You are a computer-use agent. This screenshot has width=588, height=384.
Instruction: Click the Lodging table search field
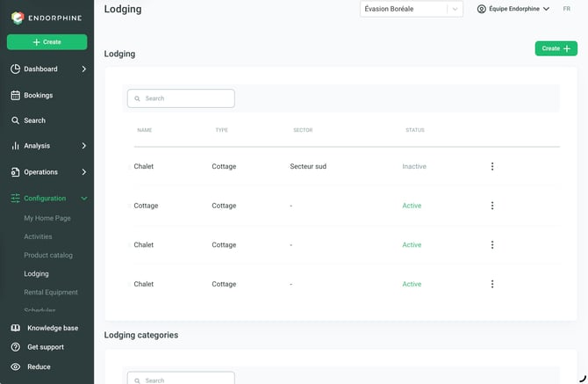tap(181, 98)
